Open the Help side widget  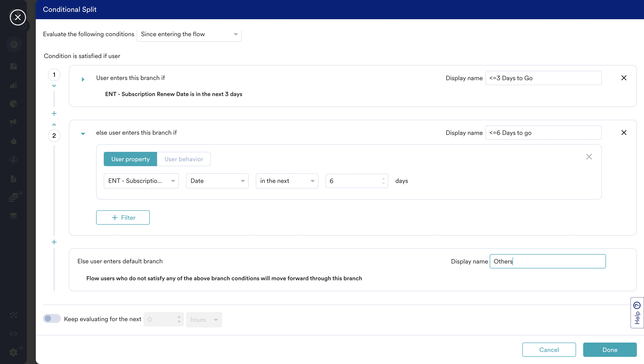coord(637,312)
